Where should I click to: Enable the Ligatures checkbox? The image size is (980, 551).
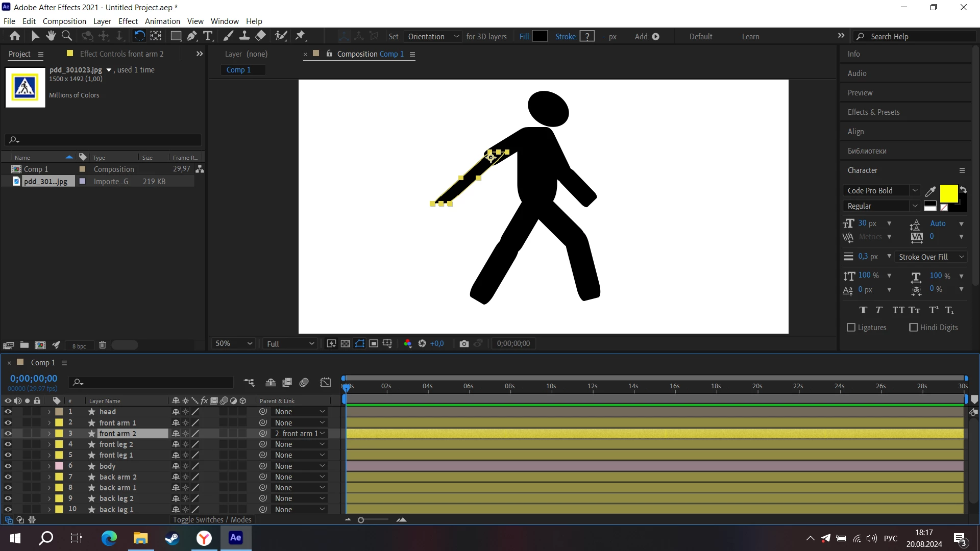pyautogui.click(x=851, y=328)
